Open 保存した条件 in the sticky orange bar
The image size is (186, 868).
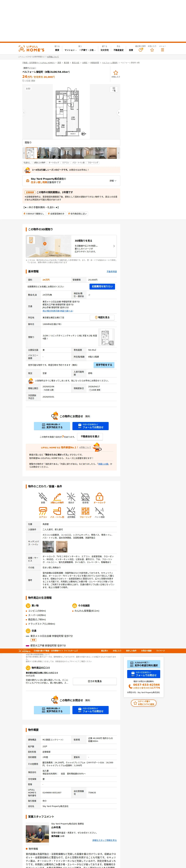pyautogui.click(x=131, y=651)
